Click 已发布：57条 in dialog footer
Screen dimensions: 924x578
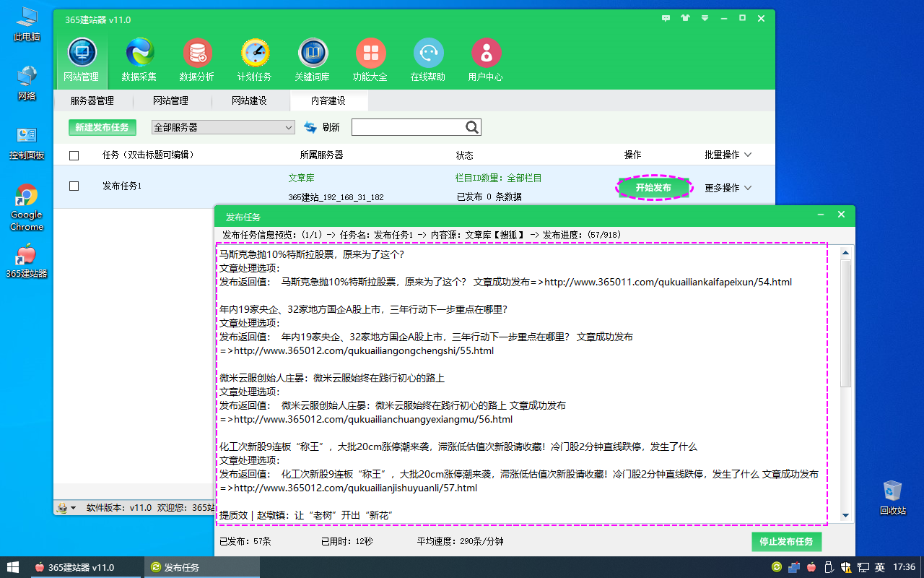click(245, 541)
